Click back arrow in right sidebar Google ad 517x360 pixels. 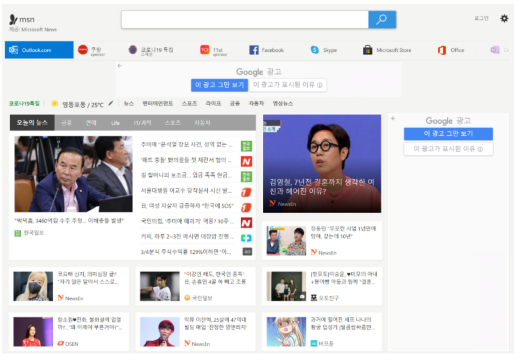coord(393,118)
